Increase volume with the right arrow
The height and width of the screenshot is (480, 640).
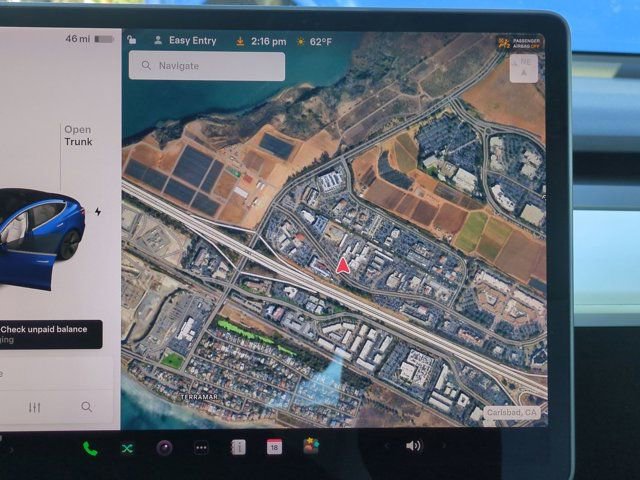tap(444, 446)
